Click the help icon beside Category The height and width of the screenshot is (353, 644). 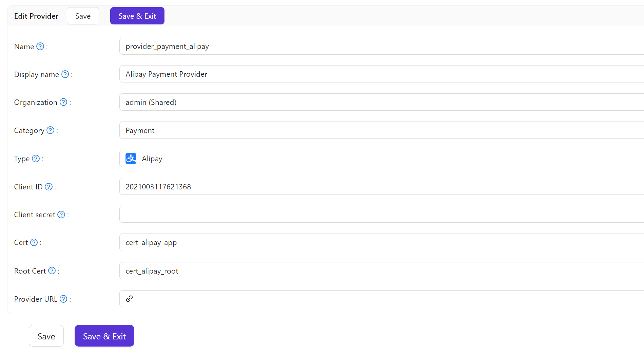51,130
